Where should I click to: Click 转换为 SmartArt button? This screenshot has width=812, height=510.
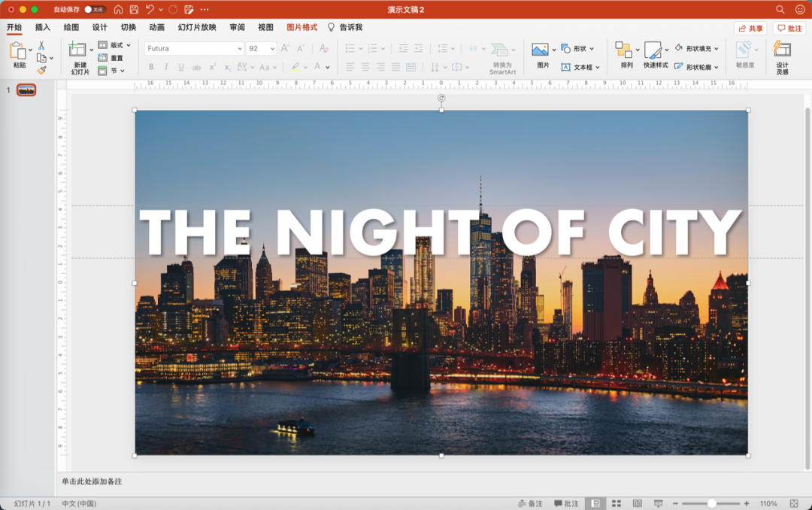502,59
